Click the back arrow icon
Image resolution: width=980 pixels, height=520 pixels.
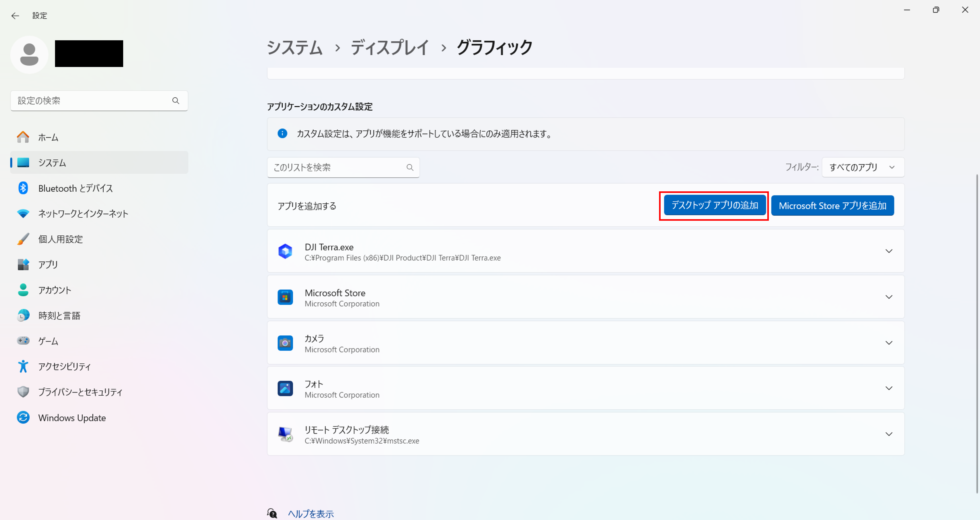pos(15,16)
